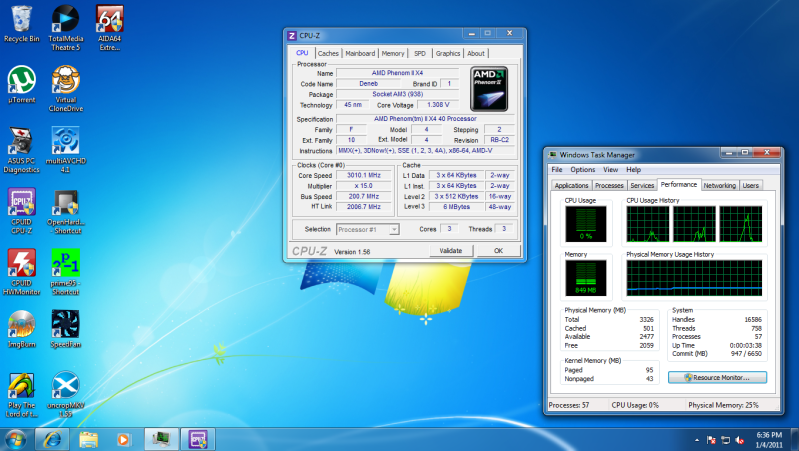Open View menu in Task Manager
This screenshot has width=799, height=451.
(x=610, y=170)
